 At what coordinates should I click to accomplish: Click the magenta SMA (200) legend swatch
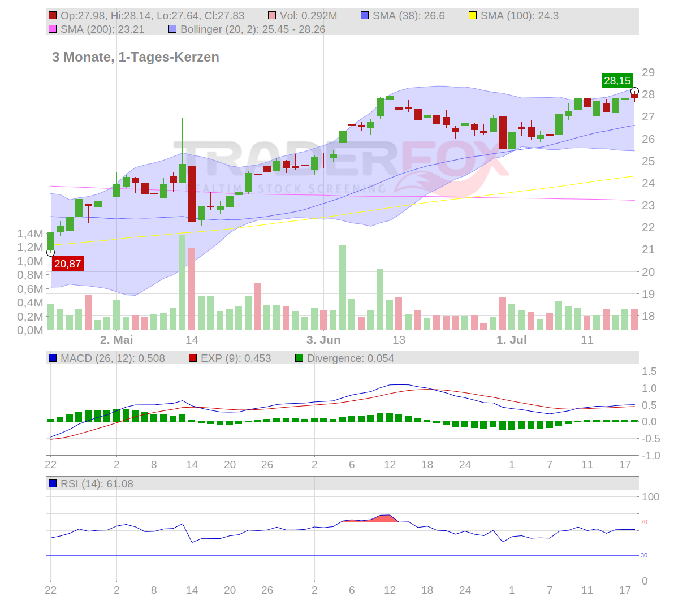pyautogui.click(x=53, y=29)
